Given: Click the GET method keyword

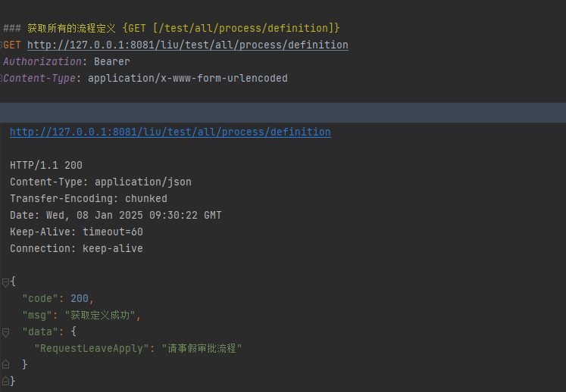Looking at the screenshot, I should [x=14, y=45].
